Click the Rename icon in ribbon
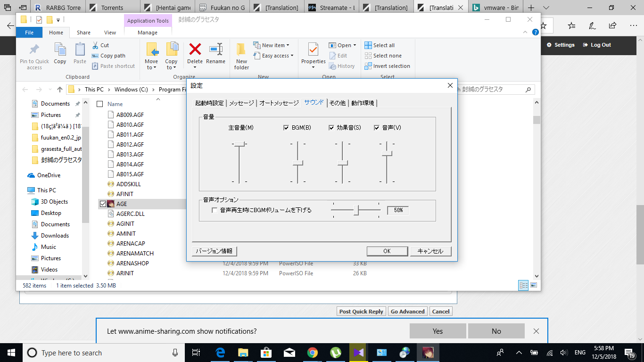 215,49
